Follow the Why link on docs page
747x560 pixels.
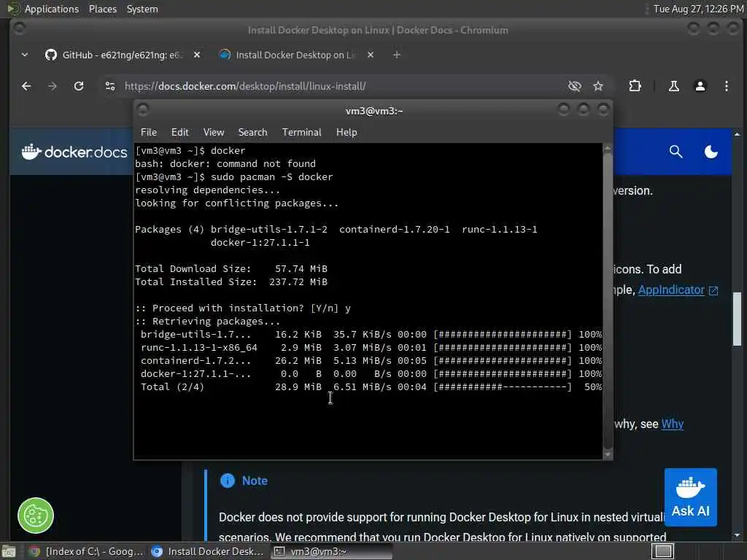pos(672,424)
